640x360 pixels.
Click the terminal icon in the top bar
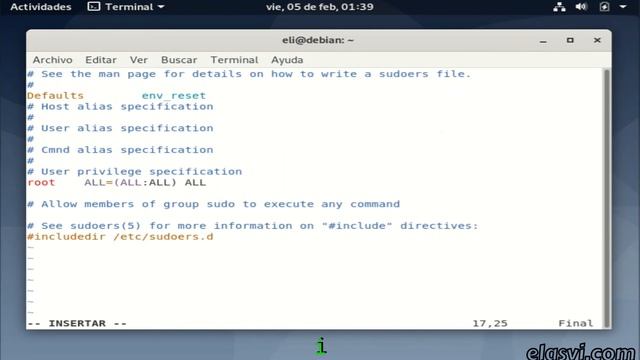(94, 7)
